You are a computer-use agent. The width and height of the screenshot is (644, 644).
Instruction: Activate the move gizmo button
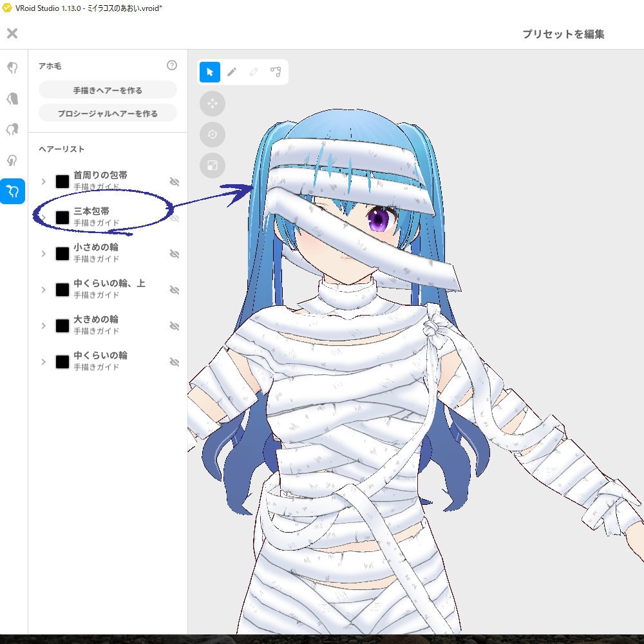(x=213, y=104)
